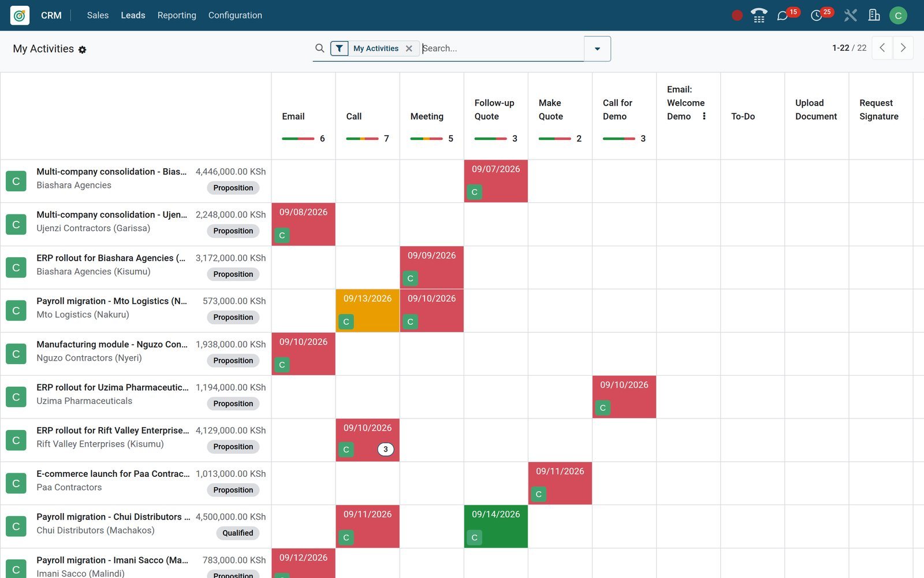Screen dimensions: 924x578
Task: Open the Call for Demo activity dated 09/10/2026
Action: coord(624,397)
